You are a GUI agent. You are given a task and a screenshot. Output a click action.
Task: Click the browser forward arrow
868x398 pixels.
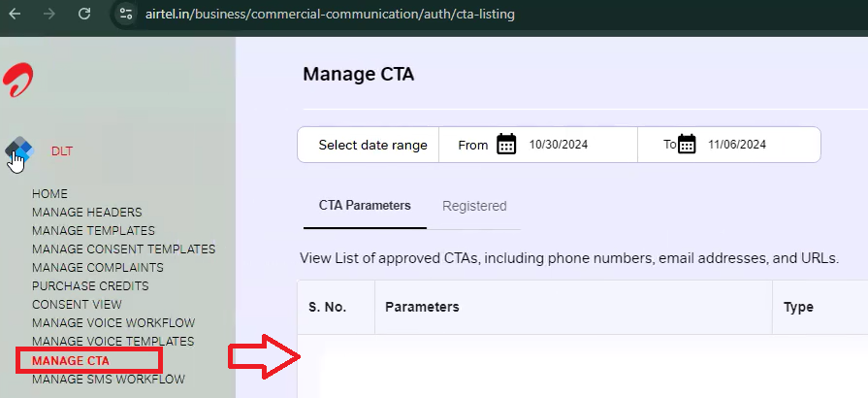[49, 14]
